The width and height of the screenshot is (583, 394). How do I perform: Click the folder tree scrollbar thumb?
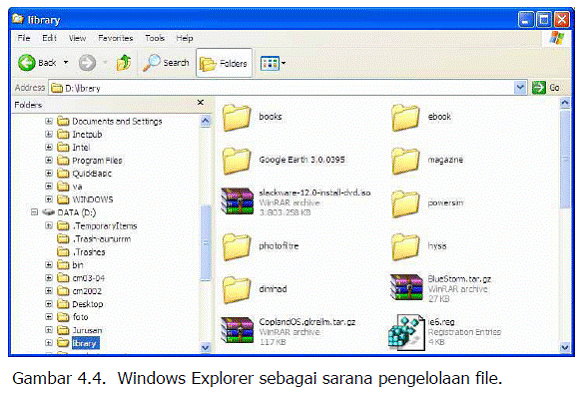(206, 243)
